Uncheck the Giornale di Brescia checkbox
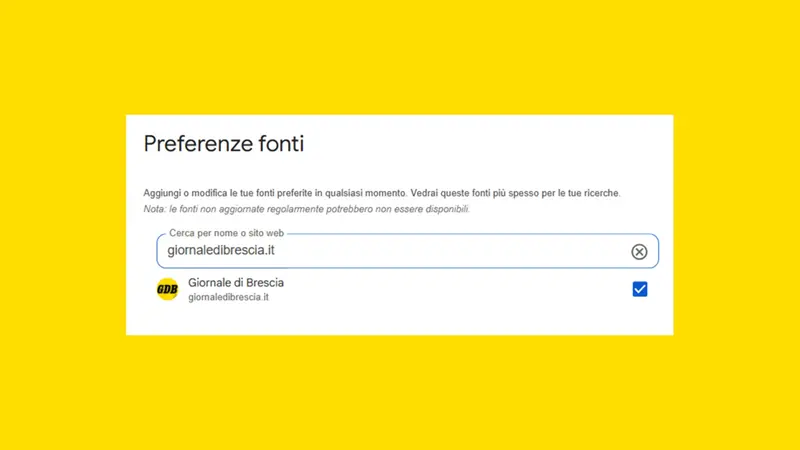This screenshot has width=800, height=450. click(x=639, y=289)
